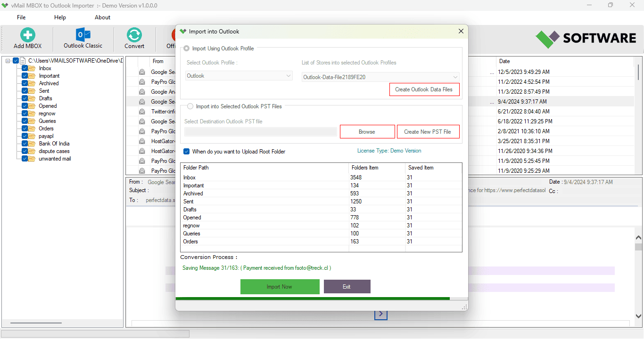Click the right arrow navigation icon
The height and width of the screenshot is (339, 644).
[x=380, y=314]
